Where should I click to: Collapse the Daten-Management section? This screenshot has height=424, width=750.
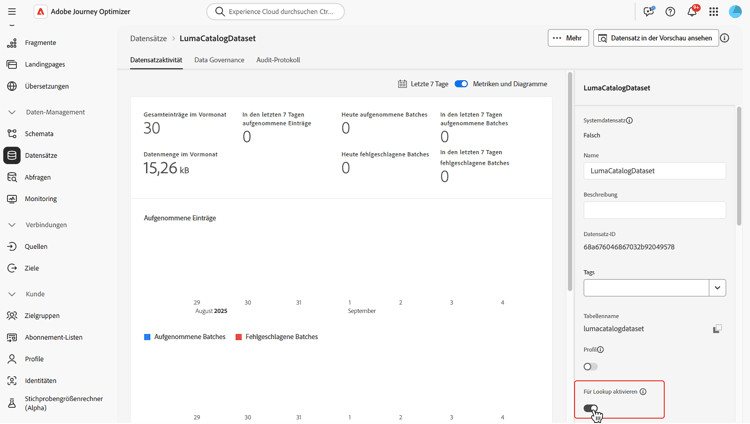(x=12, y=112)
